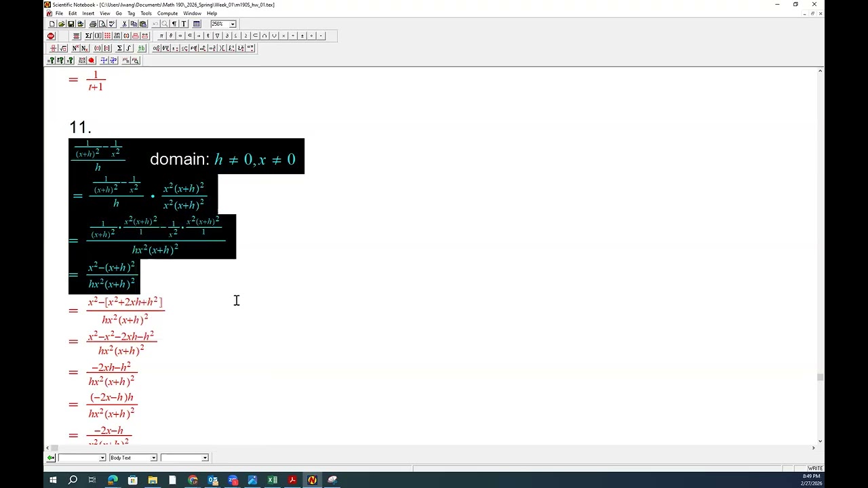The width and height of the screenshot is (868, 488).
Task: Click the Cut scissors icon
Action: pyautogui.click(x=125, y=24)
